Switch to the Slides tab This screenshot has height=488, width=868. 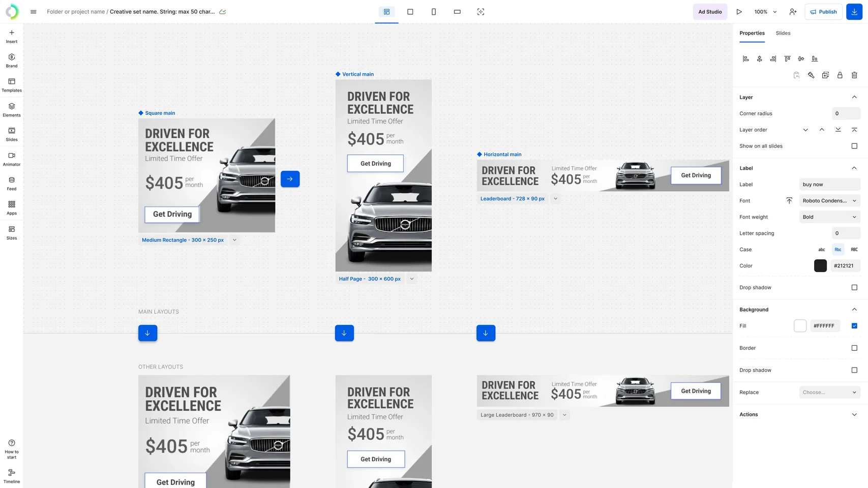(783, 33)
